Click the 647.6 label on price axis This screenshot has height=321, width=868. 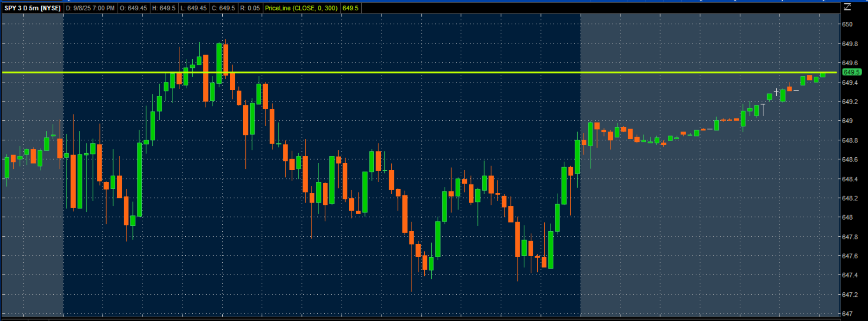[849, 256]
